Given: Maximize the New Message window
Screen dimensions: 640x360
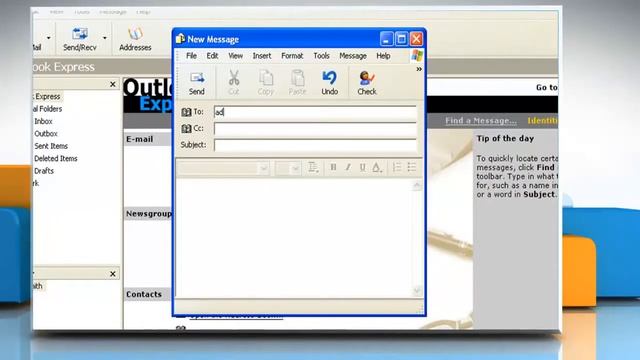Looking at the screenshot, I should click(x=401, y=39).
